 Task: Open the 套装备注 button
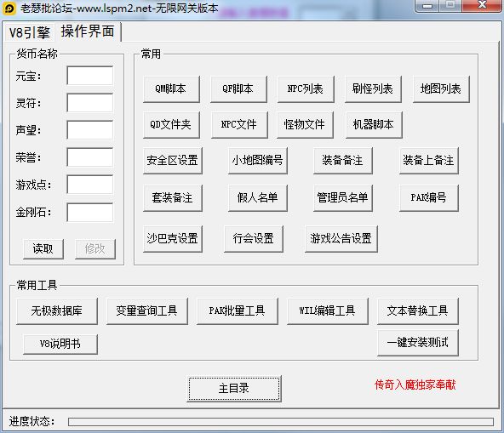[x=172, y=197]
